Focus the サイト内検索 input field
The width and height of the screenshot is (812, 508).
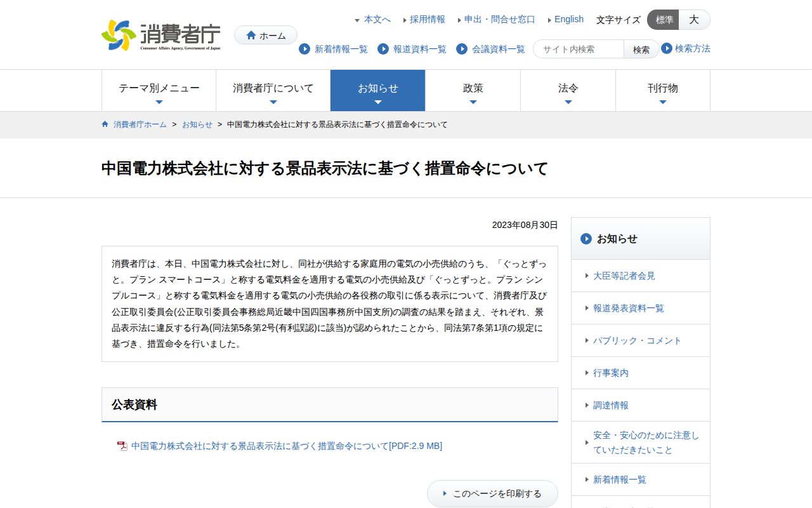click(579, 50)
